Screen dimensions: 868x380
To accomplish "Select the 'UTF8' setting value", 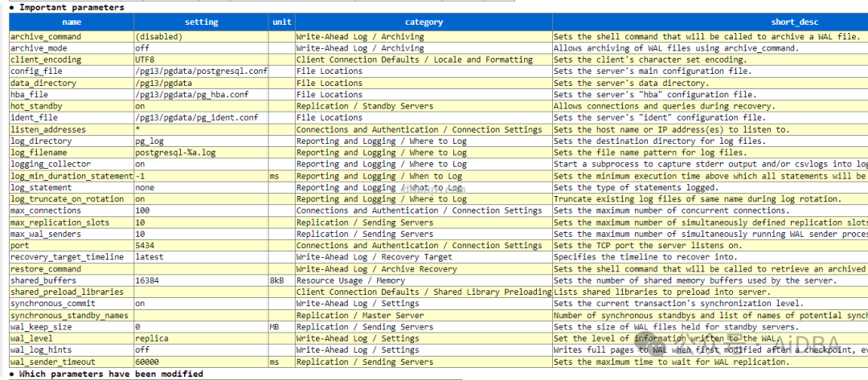I will click(x=144, y=59).
